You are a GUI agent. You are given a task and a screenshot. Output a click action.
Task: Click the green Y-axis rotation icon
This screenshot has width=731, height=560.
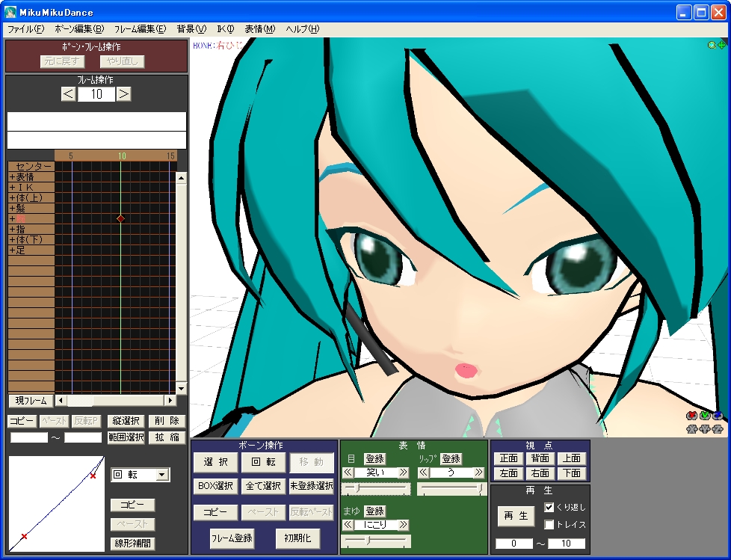pos(705,416)
